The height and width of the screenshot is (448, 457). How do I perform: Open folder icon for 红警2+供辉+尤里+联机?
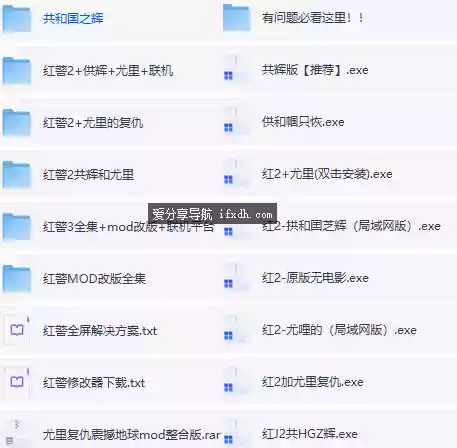(x=17, y=71)
